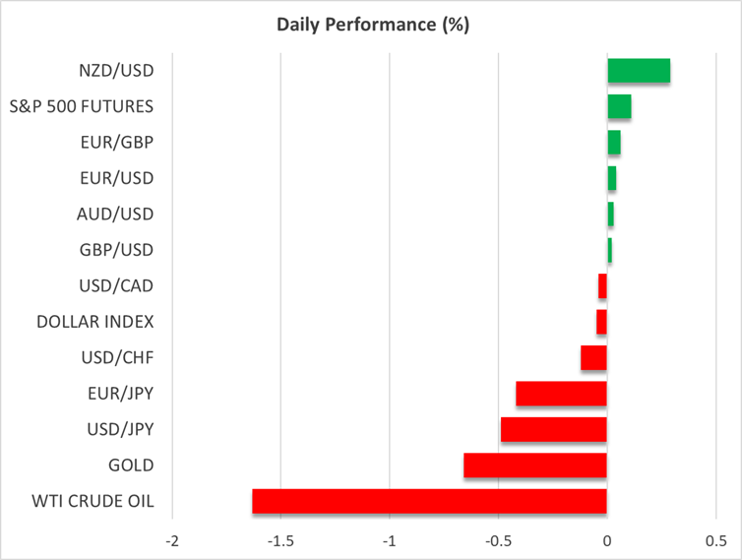Select the green NZD/USD bar

pos(639,71)
